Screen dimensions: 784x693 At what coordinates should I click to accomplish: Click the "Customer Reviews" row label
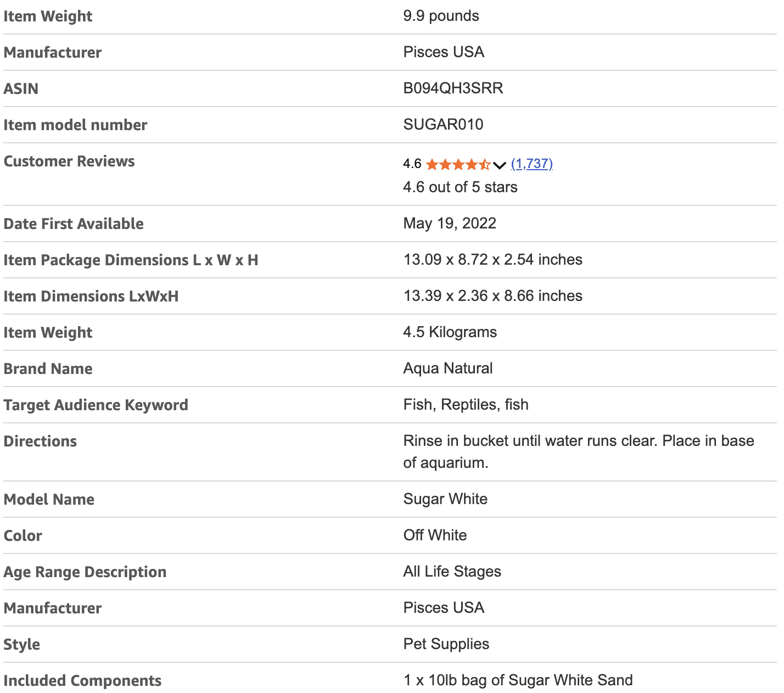click(69, 161)
